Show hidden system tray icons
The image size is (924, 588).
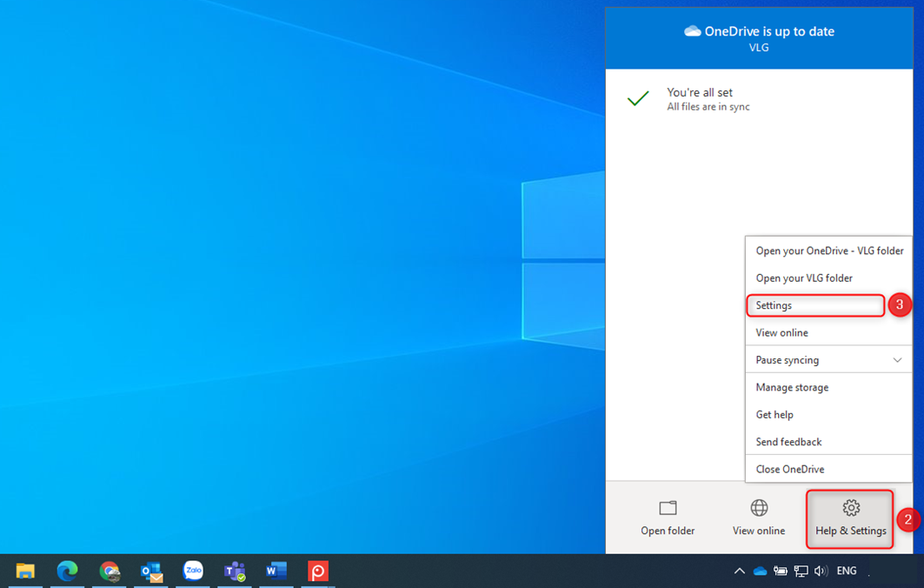[739, 571]
